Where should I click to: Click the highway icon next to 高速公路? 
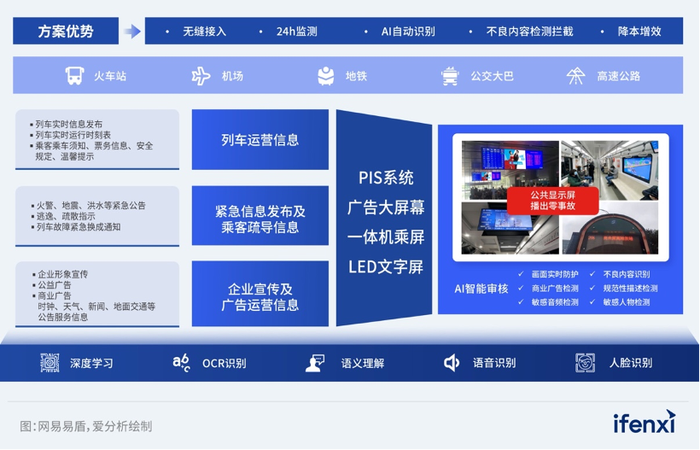[x=575, y=76]
